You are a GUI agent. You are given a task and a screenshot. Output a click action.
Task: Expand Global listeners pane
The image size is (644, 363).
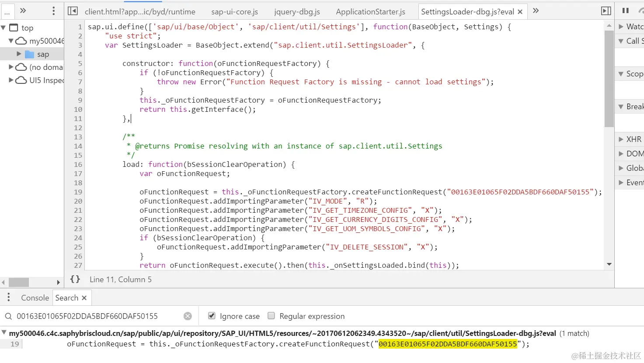click(x=621, y=168)
